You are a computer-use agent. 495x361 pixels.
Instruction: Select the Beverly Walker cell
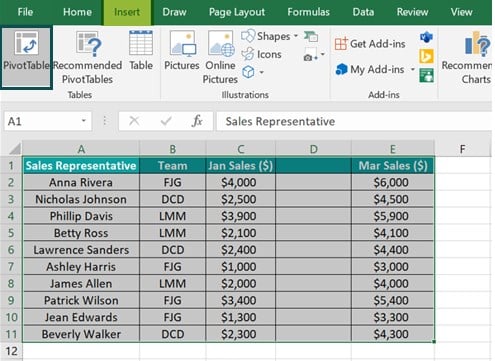coord(81,334)
